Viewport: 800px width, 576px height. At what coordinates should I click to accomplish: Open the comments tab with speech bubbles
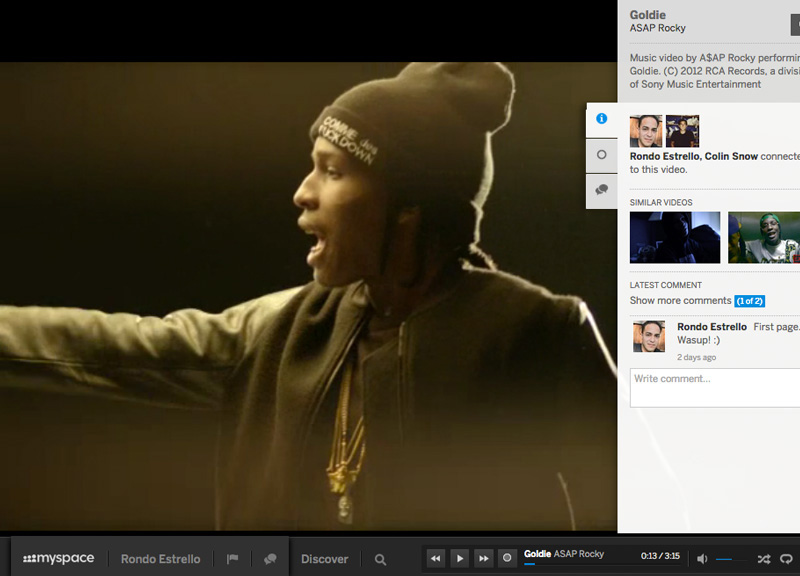[602, 190]
